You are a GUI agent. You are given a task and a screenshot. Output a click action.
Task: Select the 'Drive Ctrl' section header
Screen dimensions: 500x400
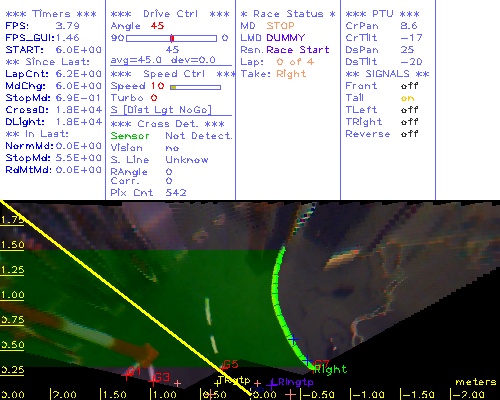point(170,14)
